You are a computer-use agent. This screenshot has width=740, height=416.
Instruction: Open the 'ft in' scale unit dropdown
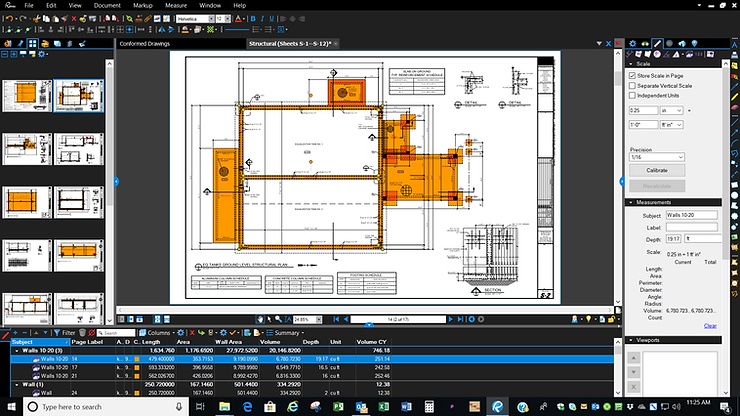tap(672, 125)
